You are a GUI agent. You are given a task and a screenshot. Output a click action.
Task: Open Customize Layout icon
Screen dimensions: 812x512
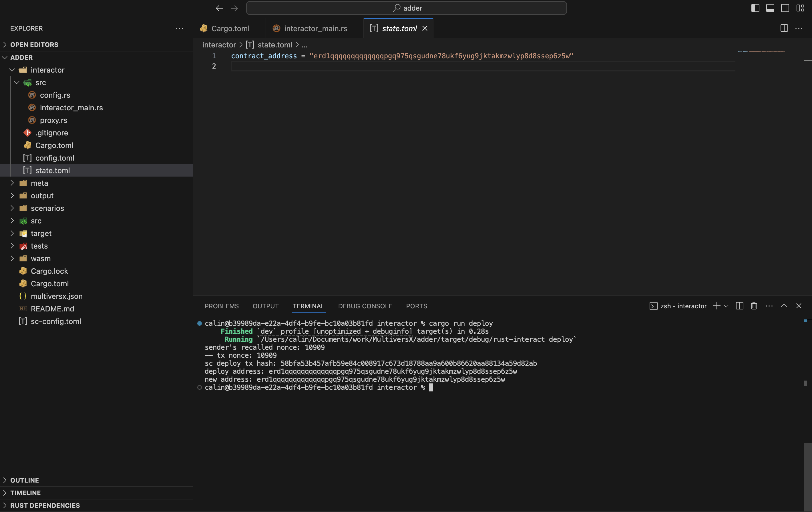click(x=800, y=8)
